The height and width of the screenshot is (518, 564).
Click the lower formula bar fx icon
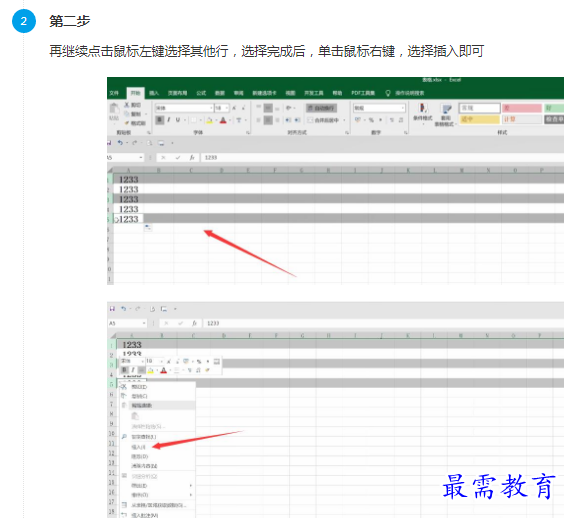(x=195, y=323)
